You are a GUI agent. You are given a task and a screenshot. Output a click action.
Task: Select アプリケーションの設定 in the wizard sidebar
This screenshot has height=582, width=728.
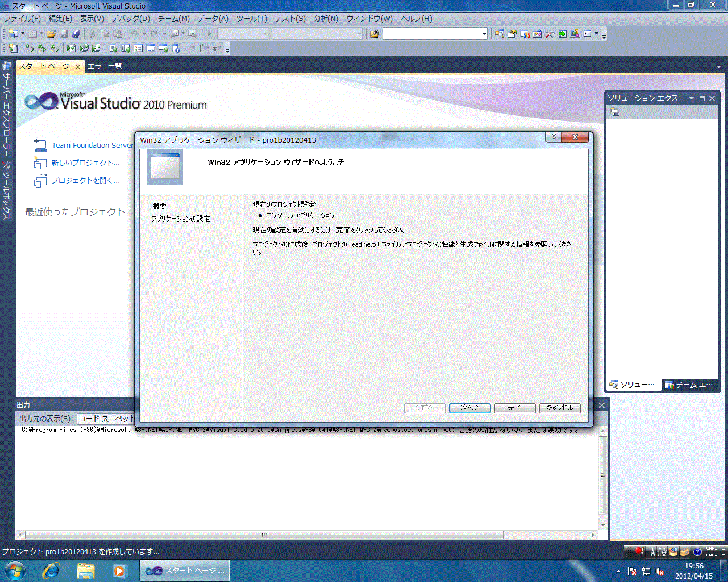(x=181, y=218)
